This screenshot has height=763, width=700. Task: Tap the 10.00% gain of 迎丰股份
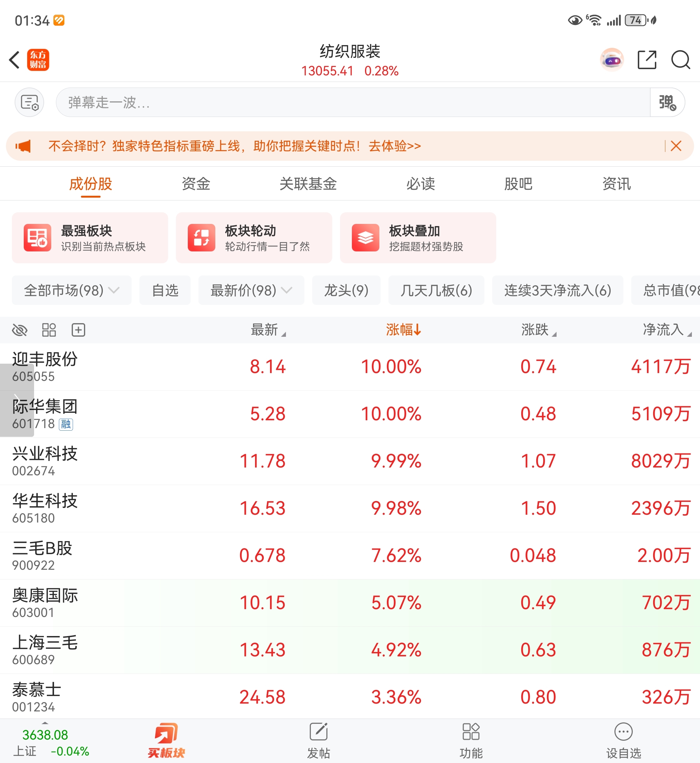(391, 366)
